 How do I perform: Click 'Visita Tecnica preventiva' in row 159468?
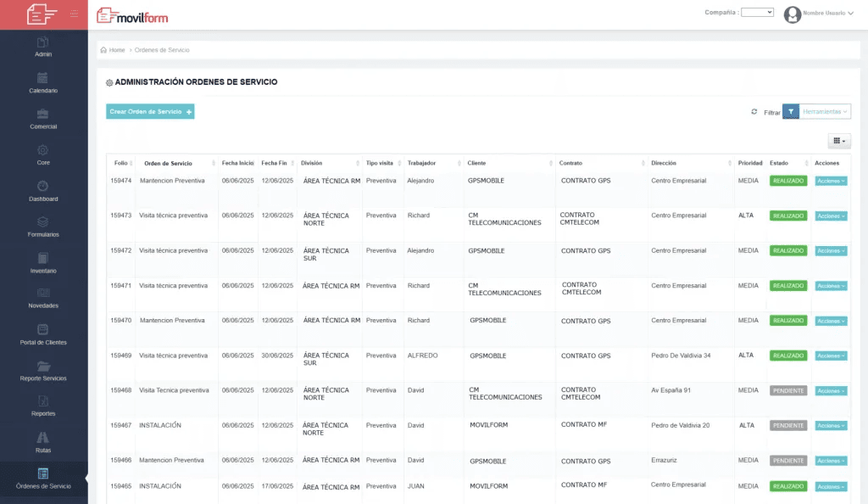(174, 390)
